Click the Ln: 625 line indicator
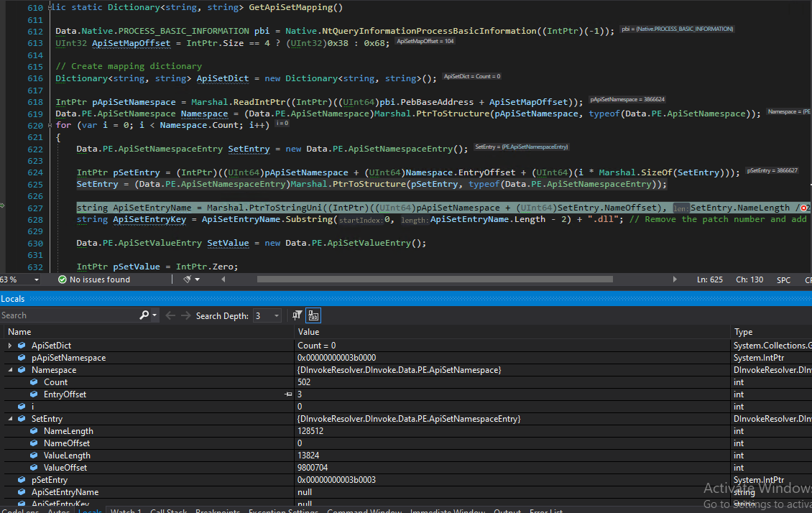 (709, 279)
